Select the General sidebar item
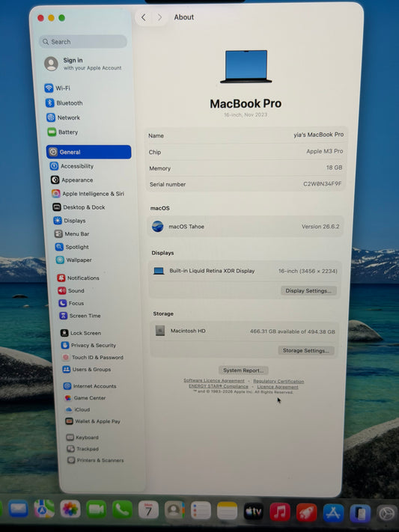The height and width of the screenshot is (532, 399). [x=88, y=152]
